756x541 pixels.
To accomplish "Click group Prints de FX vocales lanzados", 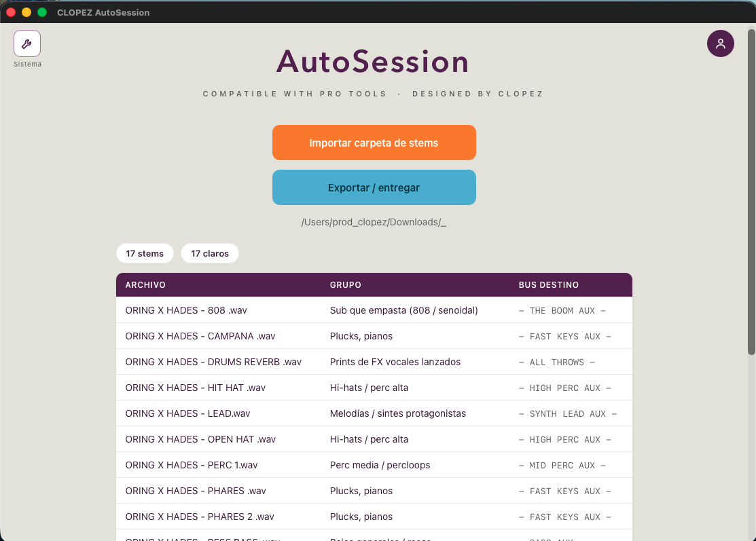I will [x=395, y=362].
